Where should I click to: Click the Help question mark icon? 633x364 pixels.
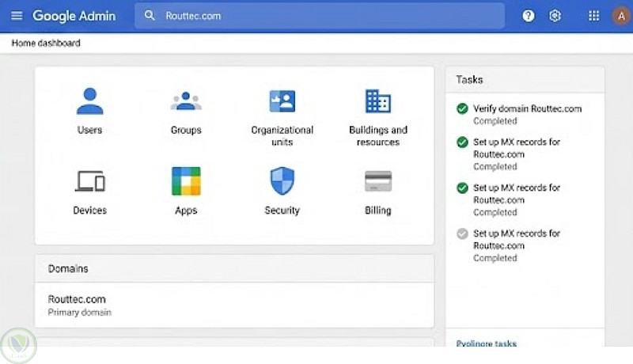pos(529,16)
